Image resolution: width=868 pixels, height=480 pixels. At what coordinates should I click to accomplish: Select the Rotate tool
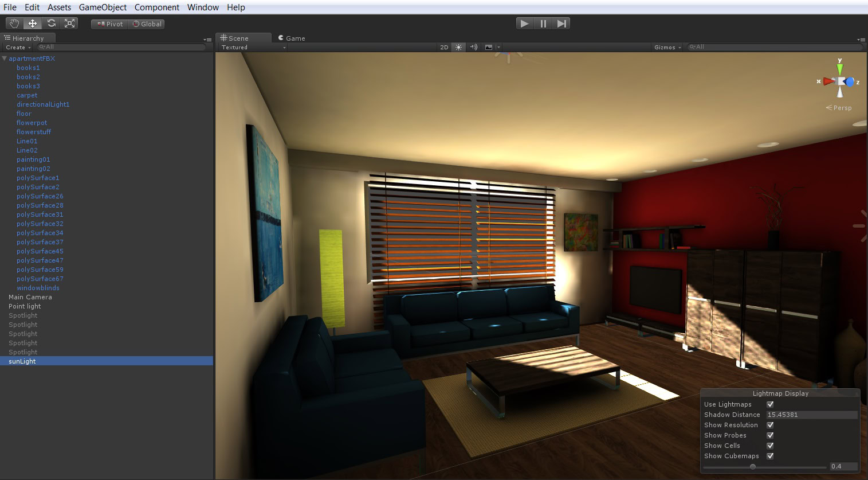coord(51,24)
